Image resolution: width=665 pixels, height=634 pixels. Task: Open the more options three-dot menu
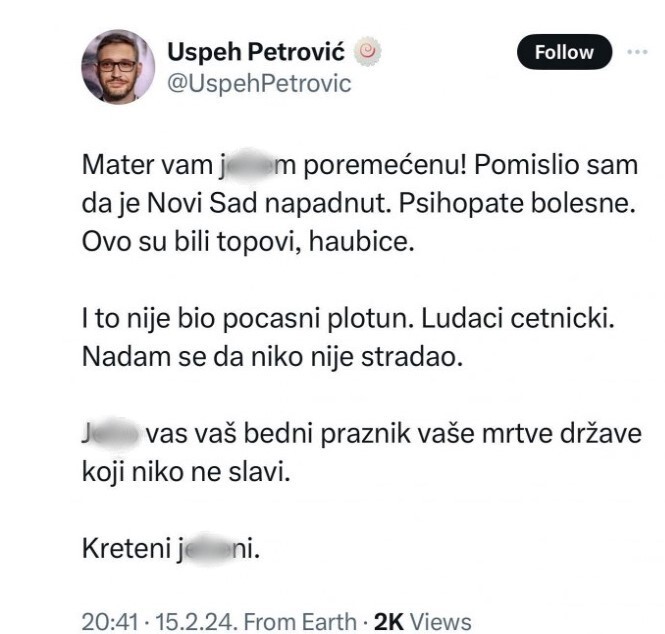point(637,52)
